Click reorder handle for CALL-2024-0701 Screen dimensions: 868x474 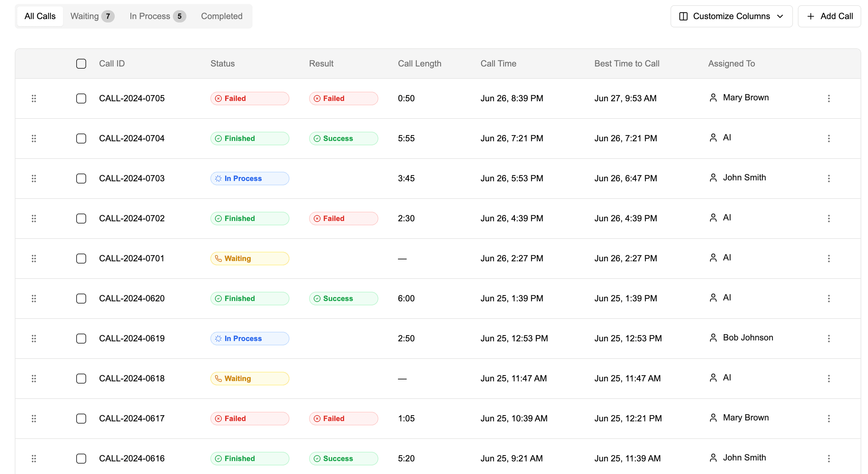[34, 259]
